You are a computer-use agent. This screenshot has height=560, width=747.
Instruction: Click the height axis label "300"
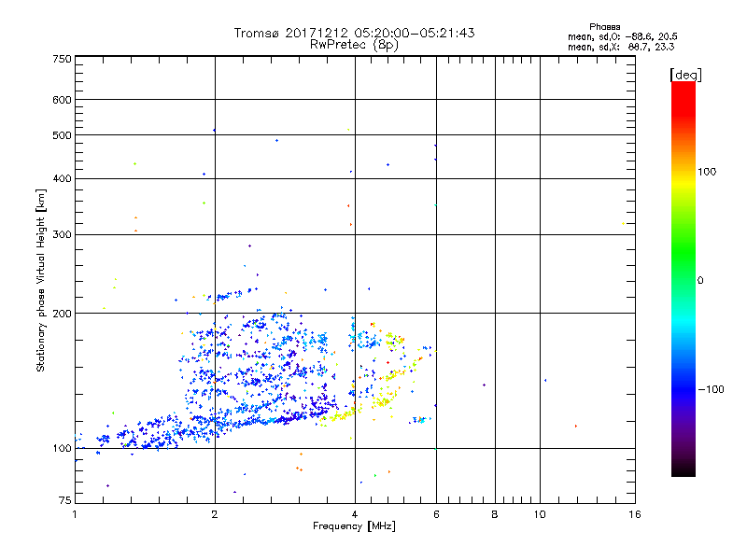click(x=62, y=234)
